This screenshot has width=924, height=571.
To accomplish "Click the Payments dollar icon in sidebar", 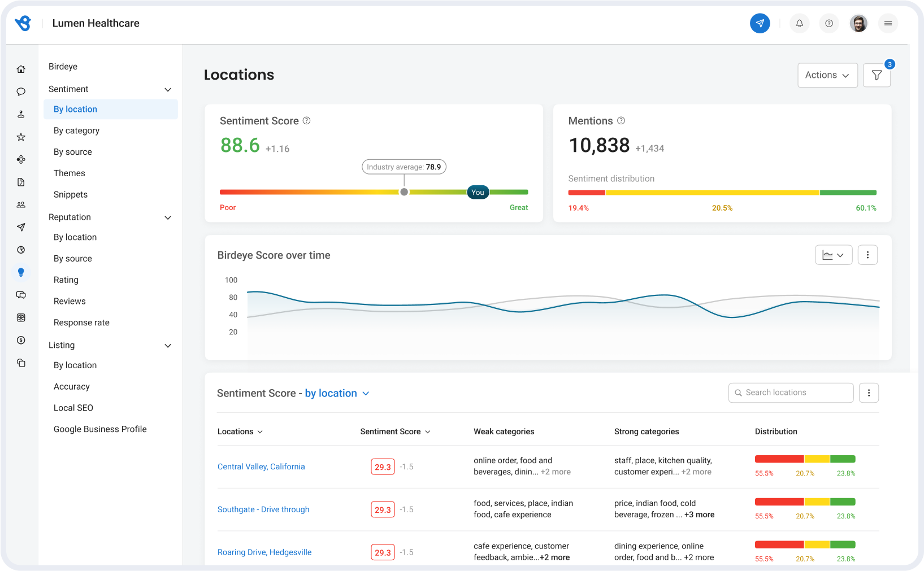I will (21, 340).
